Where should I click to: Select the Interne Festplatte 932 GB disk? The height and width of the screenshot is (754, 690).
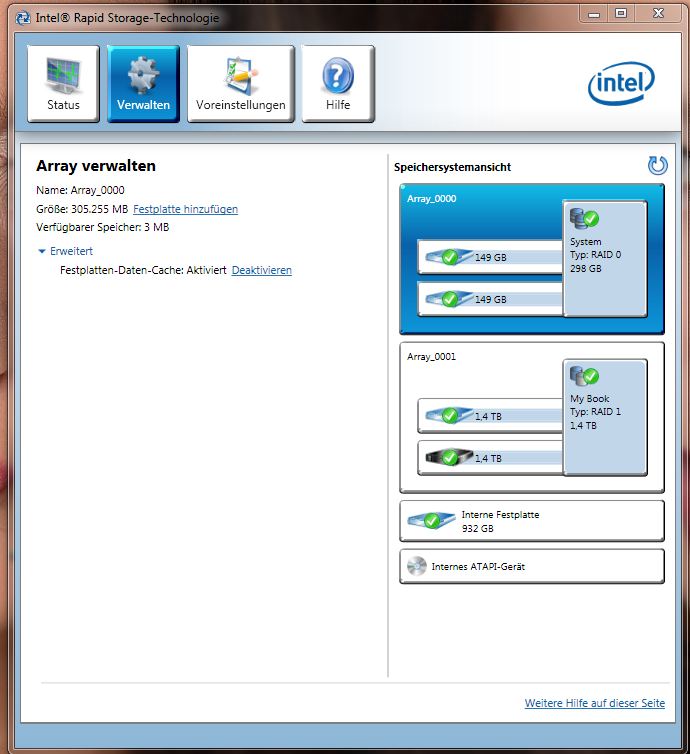[x=532, y=521]
